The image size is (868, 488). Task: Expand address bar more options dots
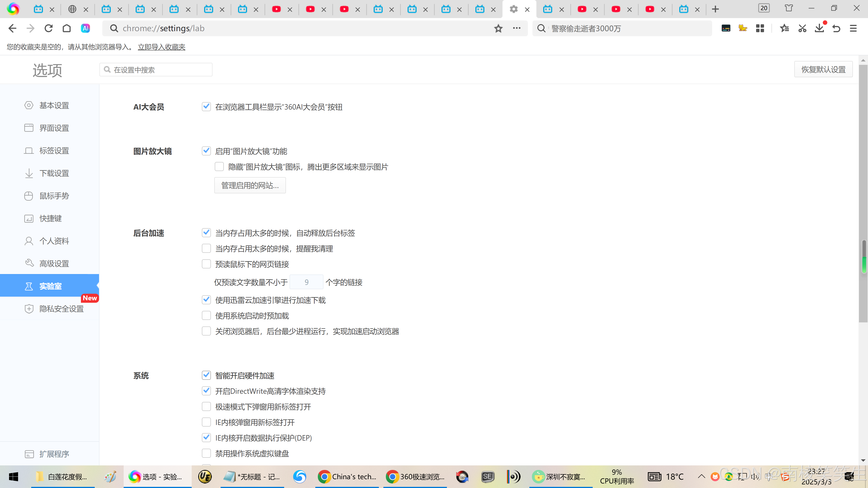[517, 28]
